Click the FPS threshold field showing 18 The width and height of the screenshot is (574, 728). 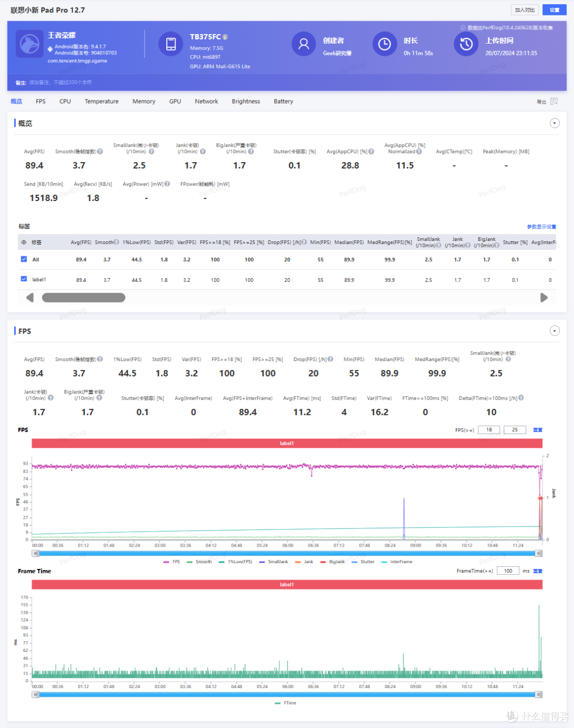point(489,430)
